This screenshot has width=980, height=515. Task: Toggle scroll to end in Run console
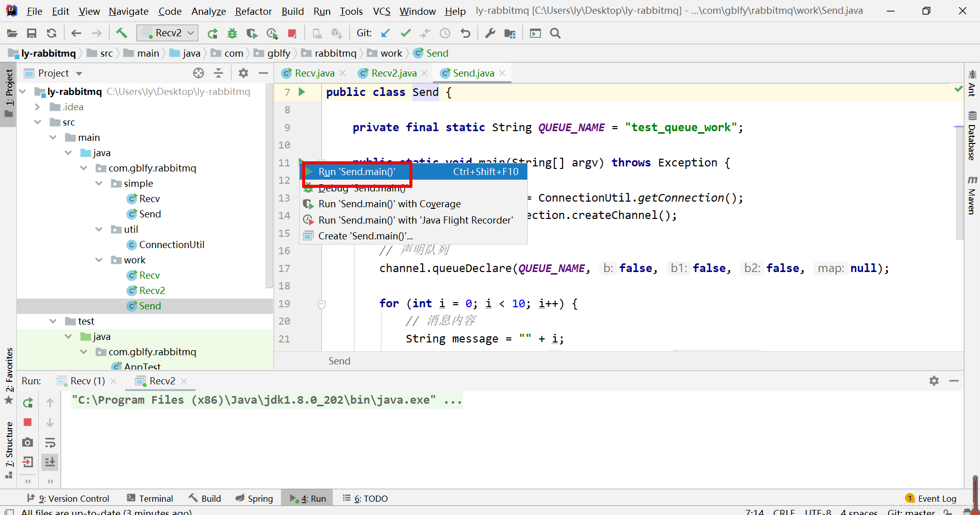tap(50, 462)
